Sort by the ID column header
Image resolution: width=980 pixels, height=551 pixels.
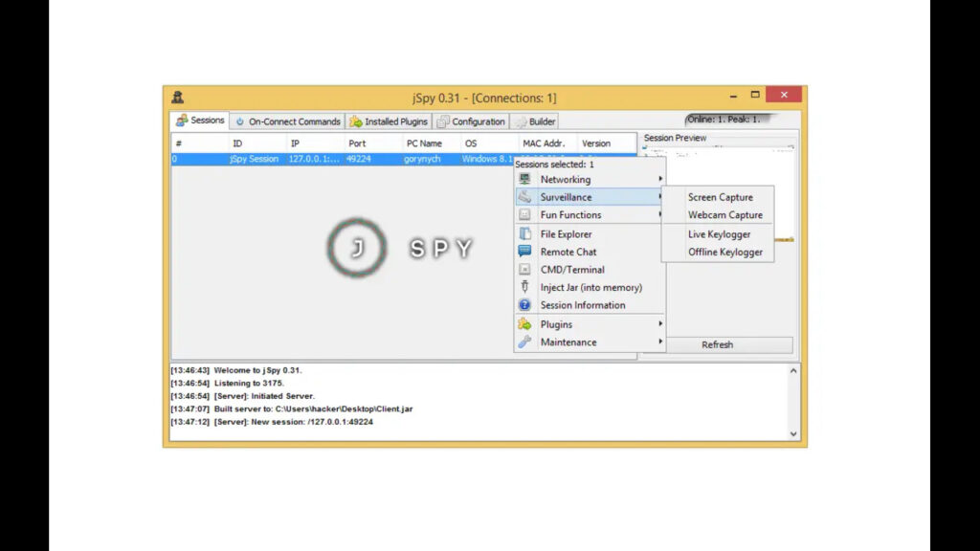click(256, 143)
